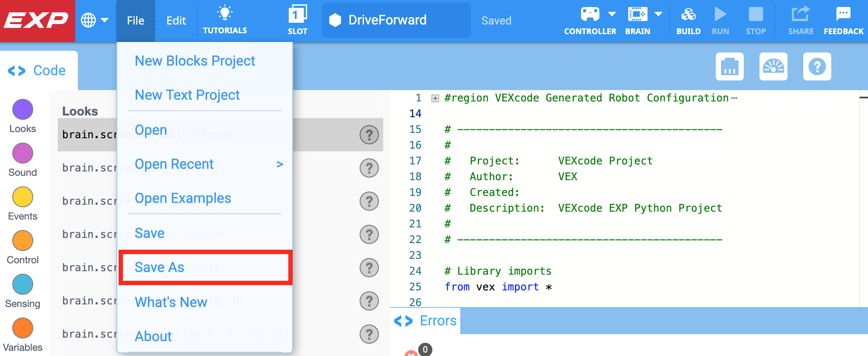
Task: Expand the Controller dropdown arrow
Action: pyautogui.click(x=612, y=14)
